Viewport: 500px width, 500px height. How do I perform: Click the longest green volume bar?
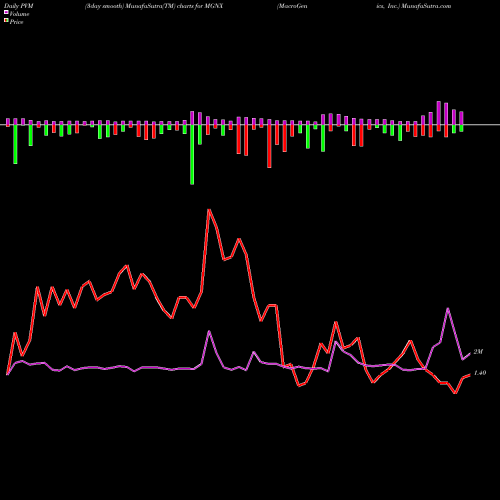[192, 154]
